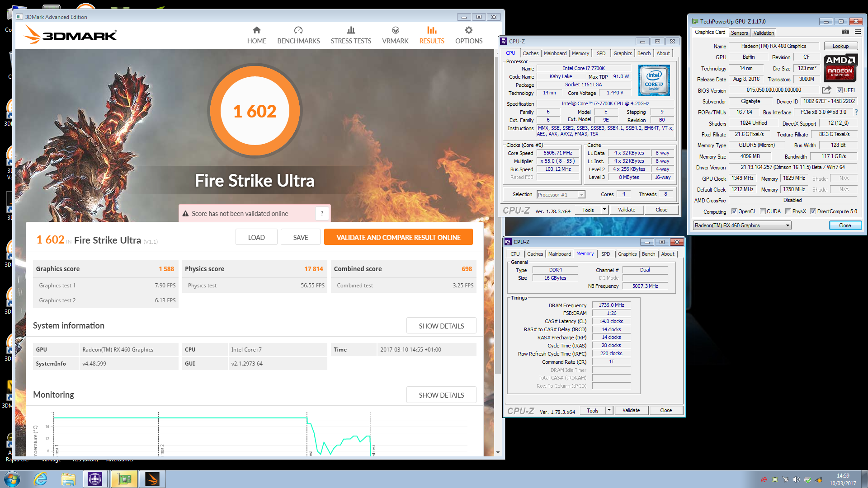Toggle the OpenCL checkbox
868x488 pixels.
[x=734, y=211]
